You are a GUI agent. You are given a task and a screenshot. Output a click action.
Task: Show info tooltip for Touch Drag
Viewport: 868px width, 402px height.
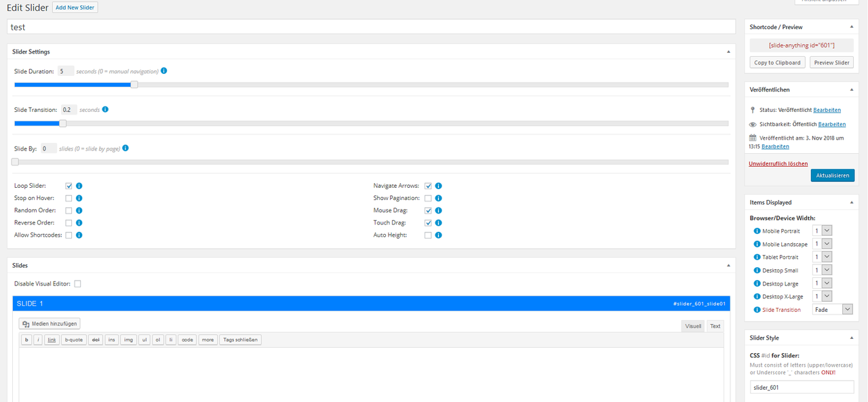[x=439, y=222]
